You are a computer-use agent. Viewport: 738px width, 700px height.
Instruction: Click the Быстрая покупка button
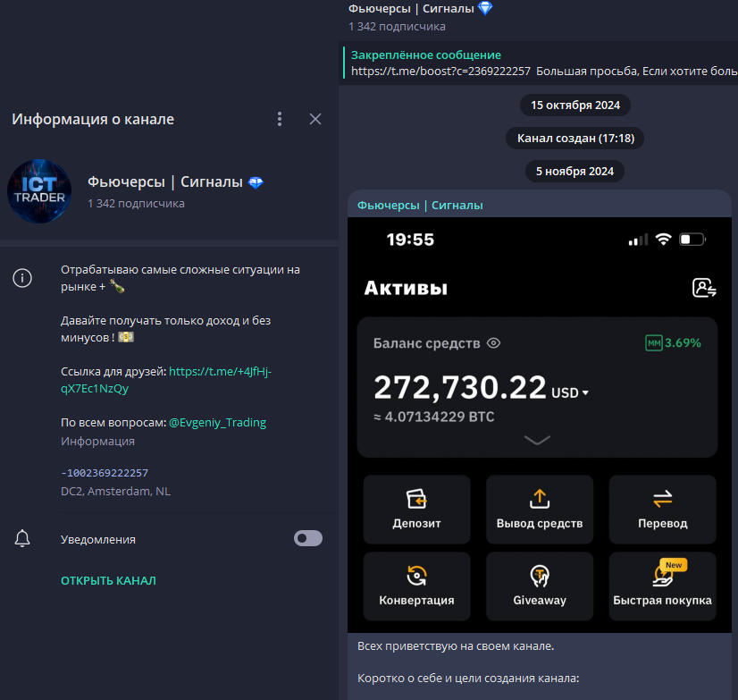pyautogui.click(x=663, y=586)
